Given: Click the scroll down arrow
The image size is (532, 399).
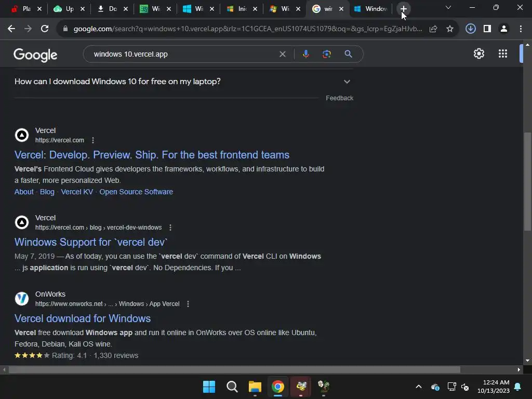Looking at the screenshot, I should click(x=527, y=361).
